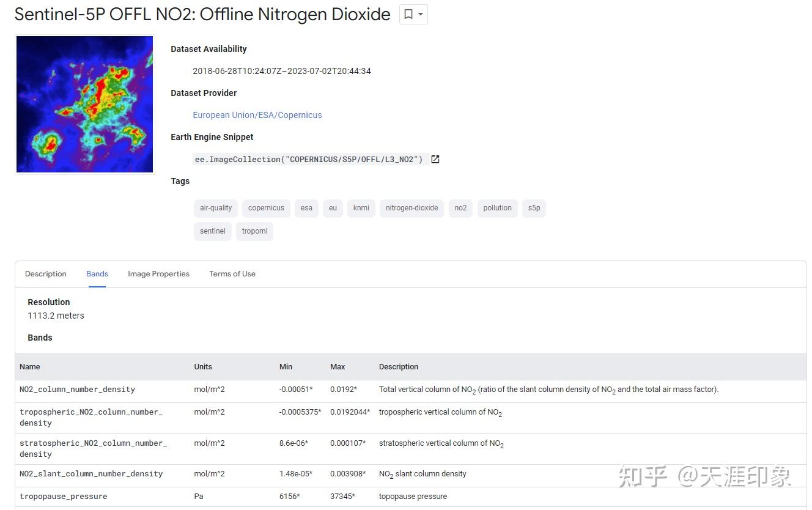Go to the Terms of Use tab
This screenshot has width=812, height=510.
pos(232,274)
